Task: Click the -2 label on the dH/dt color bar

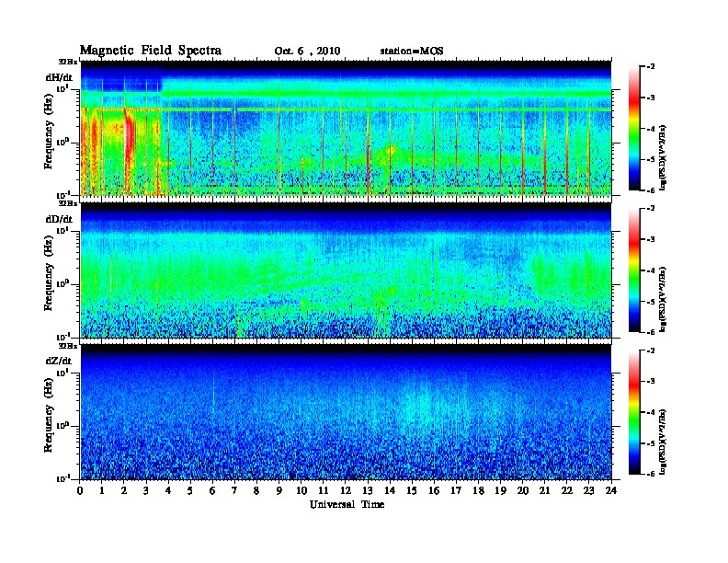Action: coord(650,67)
